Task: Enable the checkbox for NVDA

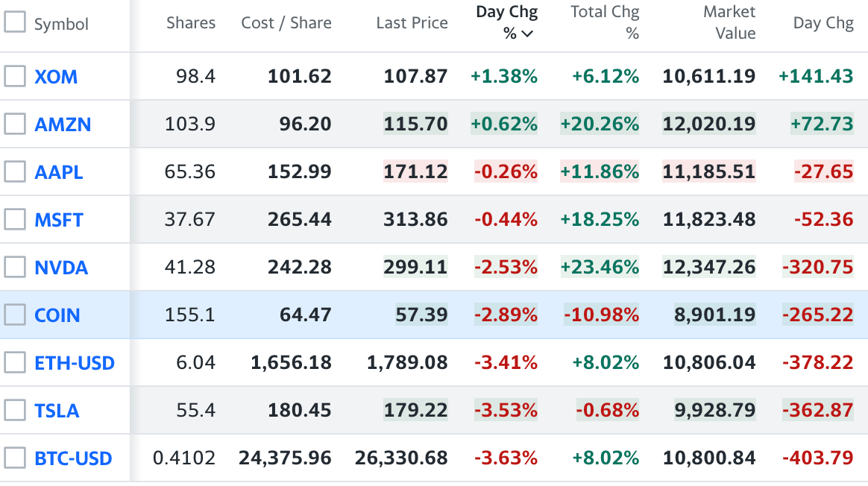Action: tap(15, 267)
